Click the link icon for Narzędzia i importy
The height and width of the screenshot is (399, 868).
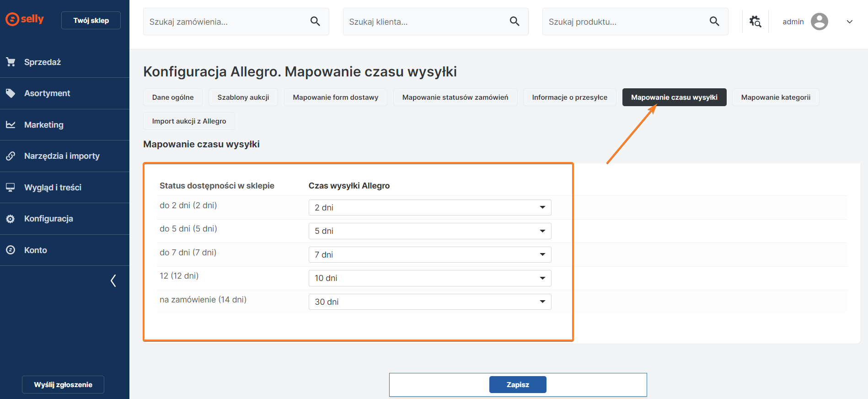point(11,156)
